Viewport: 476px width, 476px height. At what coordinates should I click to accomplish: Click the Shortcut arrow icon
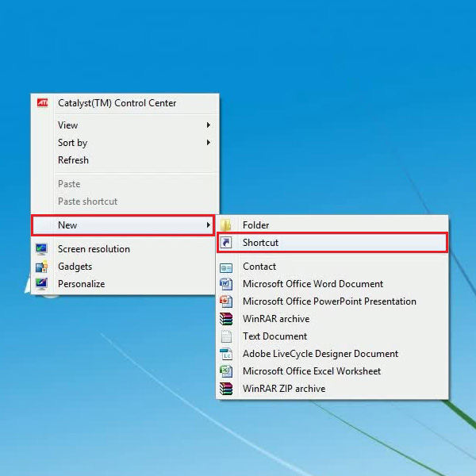coord(226,242)
